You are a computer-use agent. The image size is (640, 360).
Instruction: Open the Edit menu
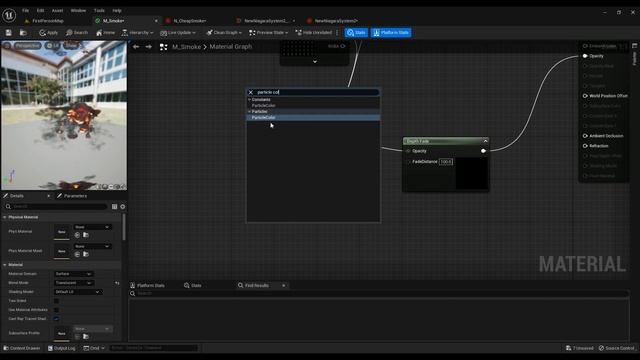[x=40, y=11]
